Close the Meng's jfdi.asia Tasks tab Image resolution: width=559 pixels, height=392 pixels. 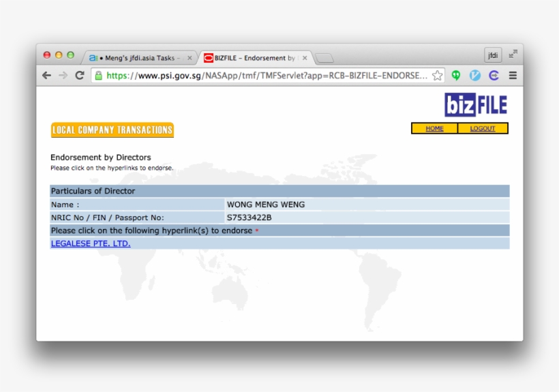point(190,58)
